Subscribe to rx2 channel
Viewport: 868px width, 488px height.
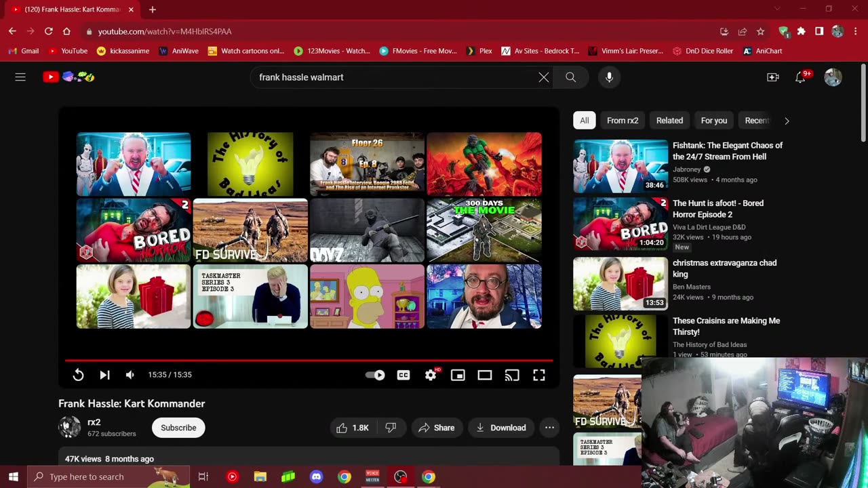pos(178,428)
